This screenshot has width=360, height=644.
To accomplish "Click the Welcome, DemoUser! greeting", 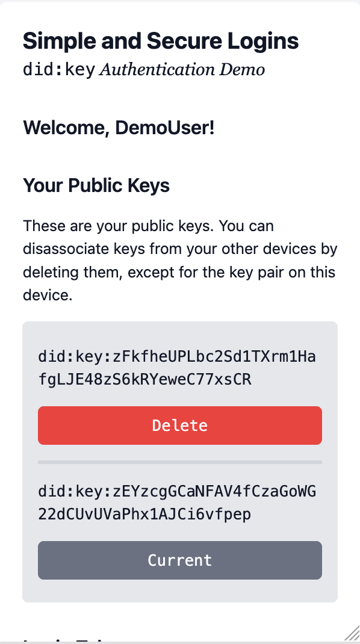I will click(118, 128).
